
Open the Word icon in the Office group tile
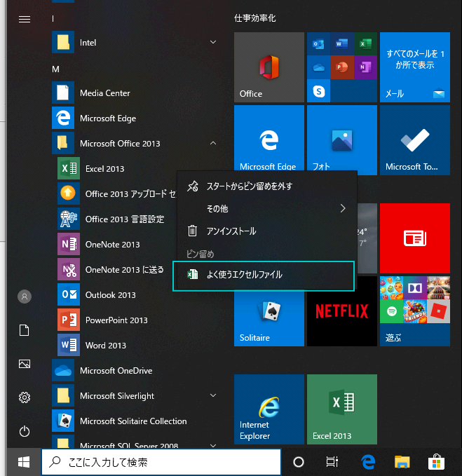click(342, 44)
